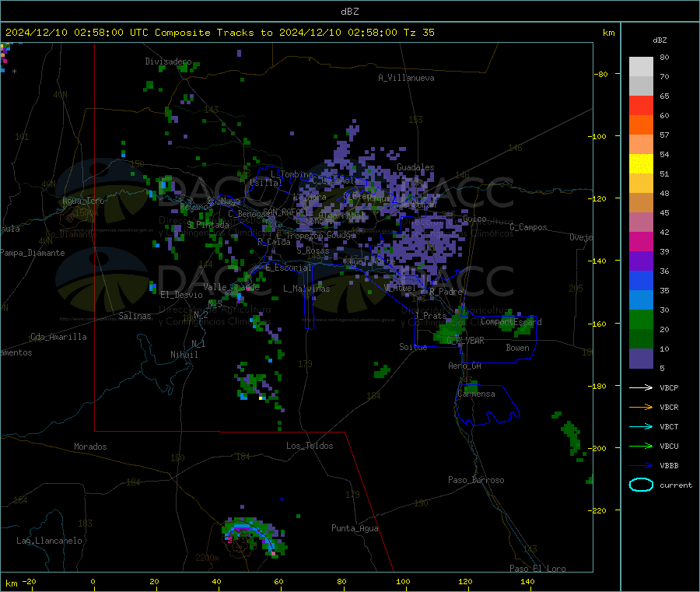Click the 'Lag.Llancanelo' map label
This screenshot has width=700, height=592.
pyautogui.click(x=49, y=541)
